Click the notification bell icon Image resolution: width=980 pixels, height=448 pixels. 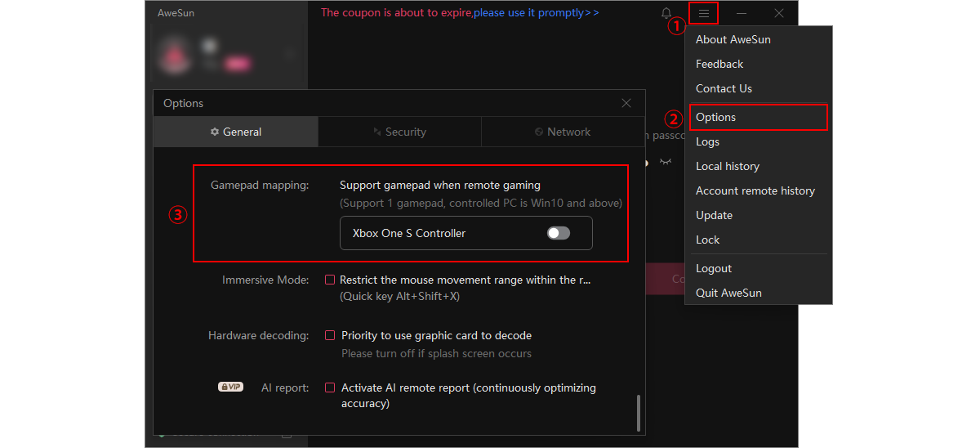666,14
